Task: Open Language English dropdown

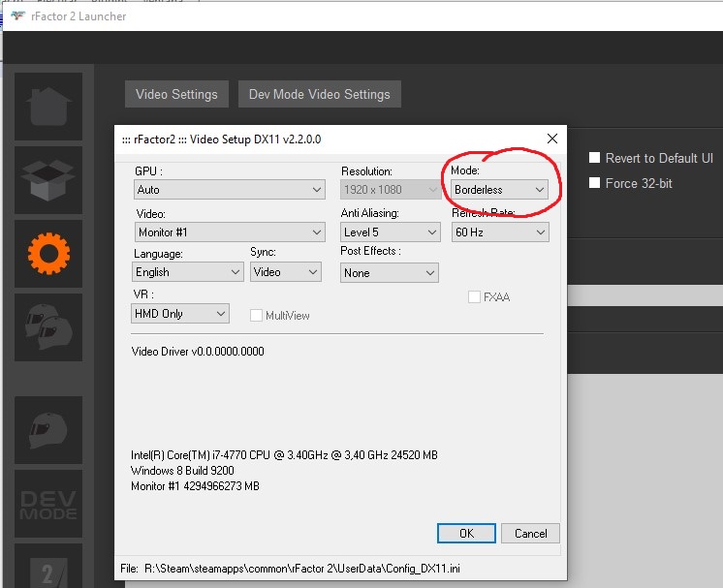Action: 188,272
